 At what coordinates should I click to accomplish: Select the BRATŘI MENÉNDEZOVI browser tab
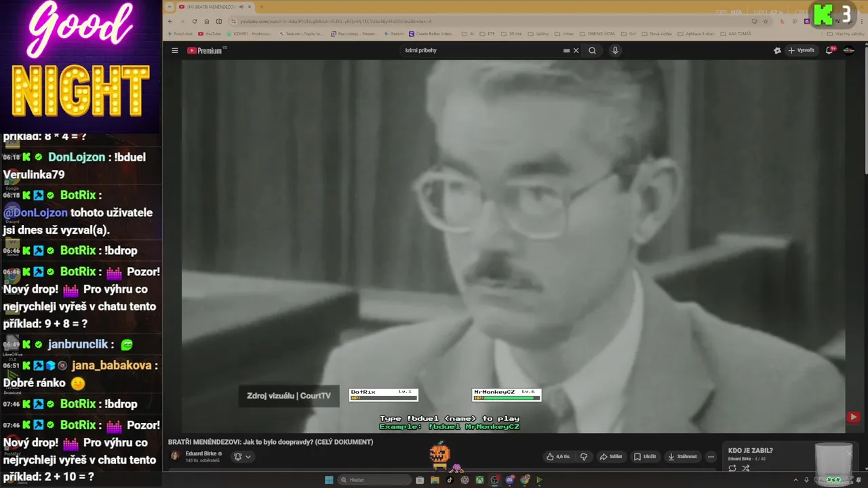[x=210, y=7]
